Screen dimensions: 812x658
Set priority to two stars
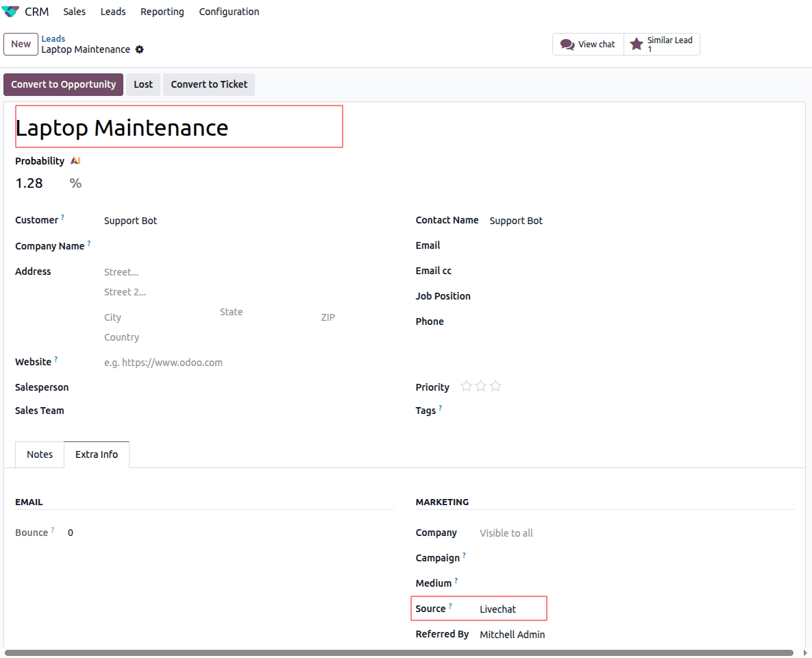click(481, 387)
